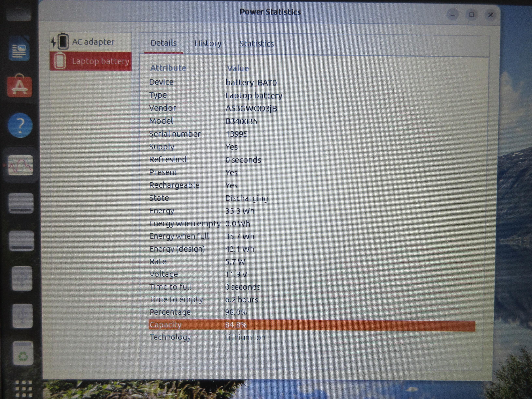This screenshot has height=399, width=532.
Task: Select the Time to full row
Action: 312,287
